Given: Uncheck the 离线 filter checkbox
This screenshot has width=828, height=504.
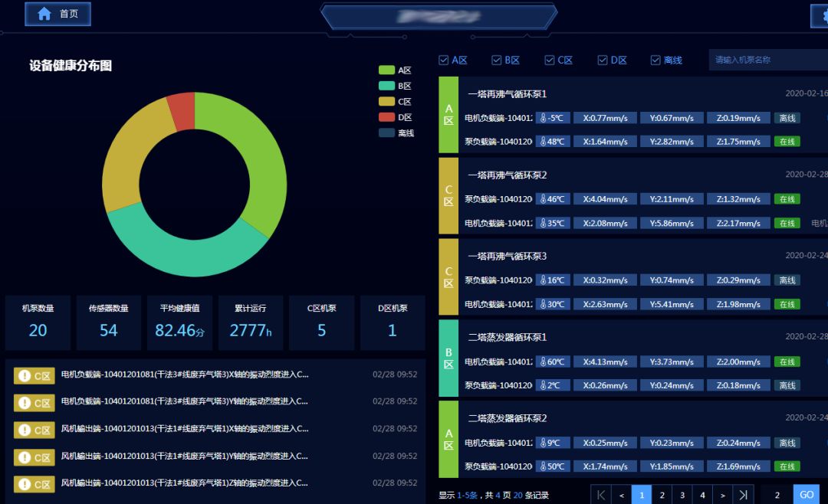Looking at the screenshot, I should point(655,61).
